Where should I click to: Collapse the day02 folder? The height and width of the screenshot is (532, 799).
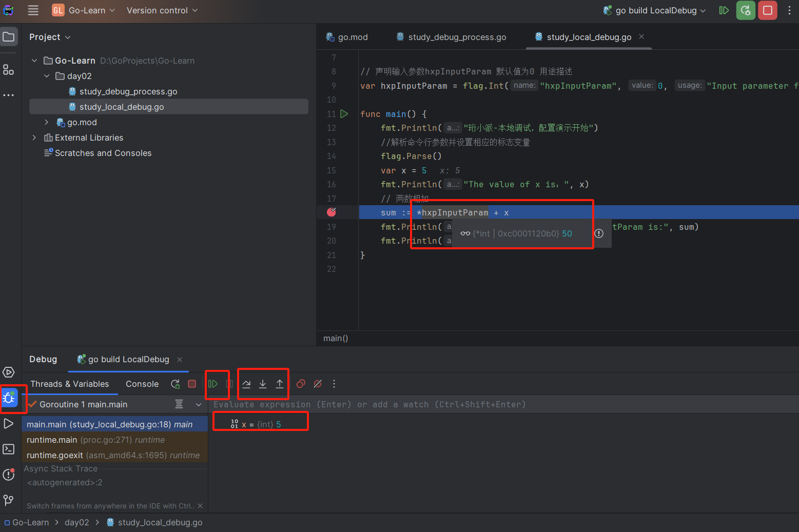click(x=47, y=75)
